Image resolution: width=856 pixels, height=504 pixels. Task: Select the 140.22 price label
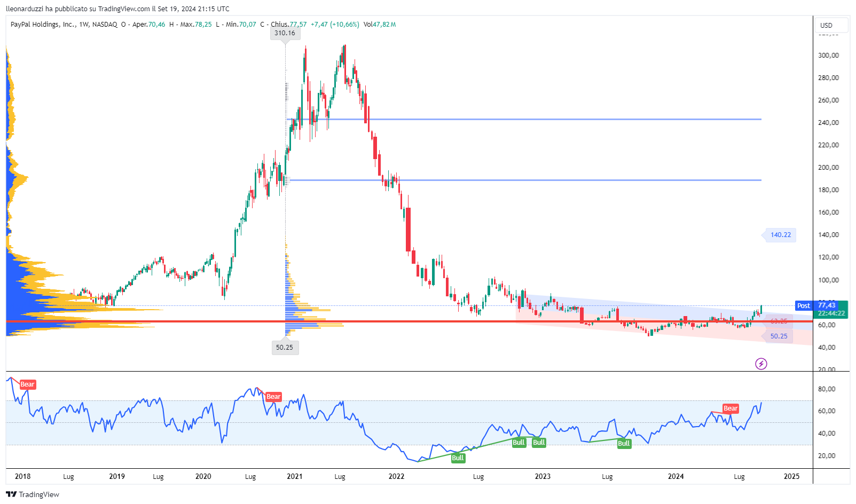click(x=781, y=235)
